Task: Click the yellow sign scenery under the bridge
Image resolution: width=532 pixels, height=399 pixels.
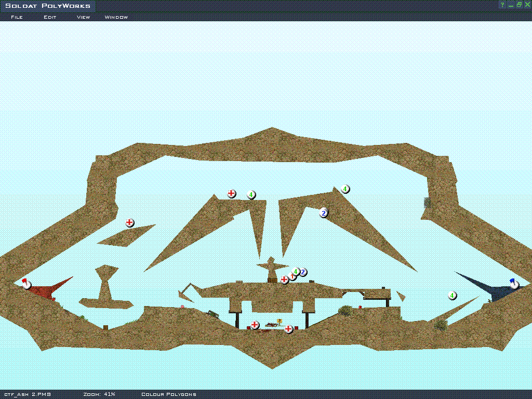Action: (x=280, y=322)
